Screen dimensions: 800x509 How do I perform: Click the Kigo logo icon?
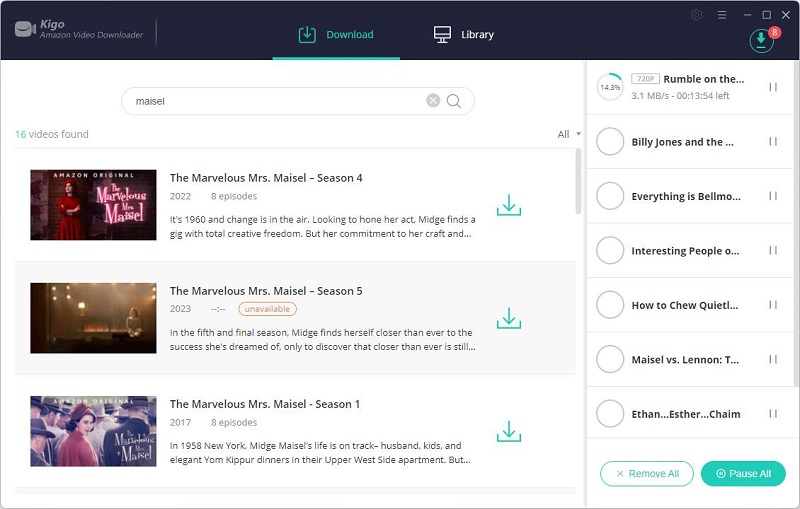tap(25, 29)
